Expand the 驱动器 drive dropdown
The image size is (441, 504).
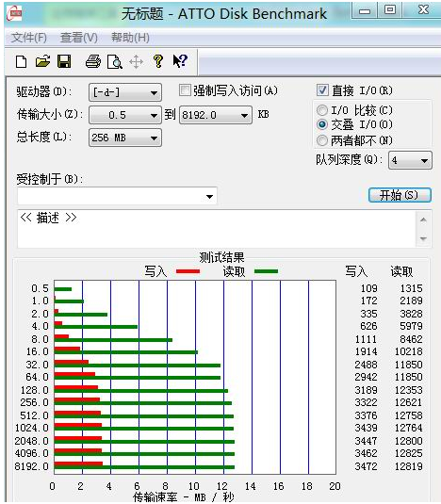pos(125,92)
